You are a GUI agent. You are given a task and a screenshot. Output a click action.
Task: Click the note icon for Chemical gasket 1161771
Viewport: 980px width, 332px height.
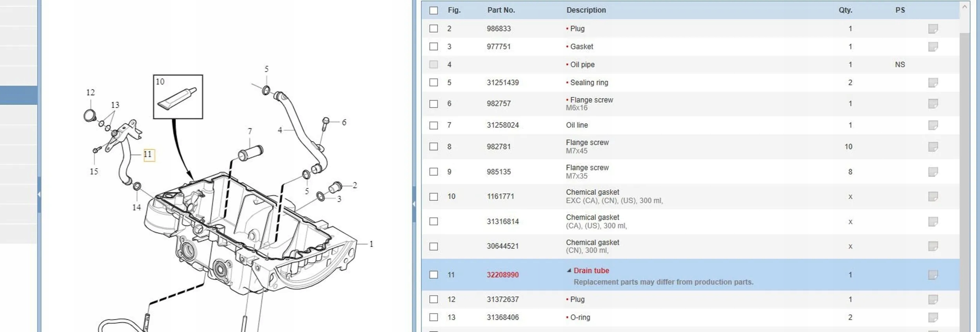pyautogui.click(x=933, y=197)
